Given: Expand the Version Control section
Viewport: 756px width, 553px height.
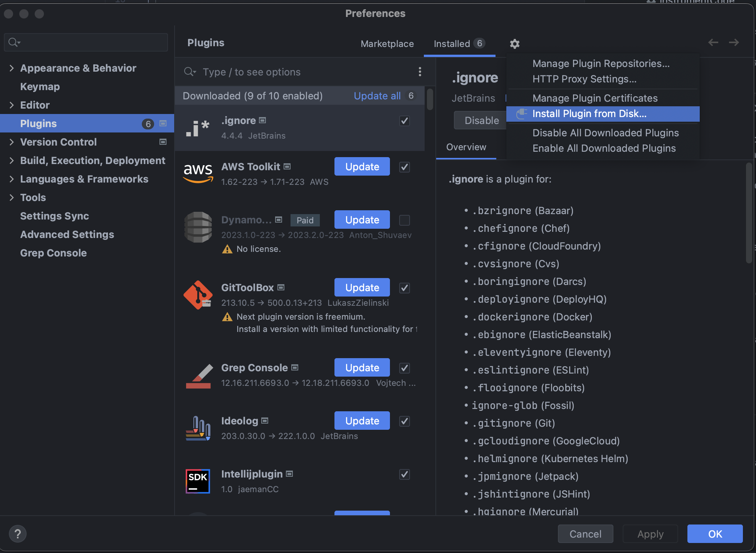Looking at the screenshot, I should tap(12, 142).
